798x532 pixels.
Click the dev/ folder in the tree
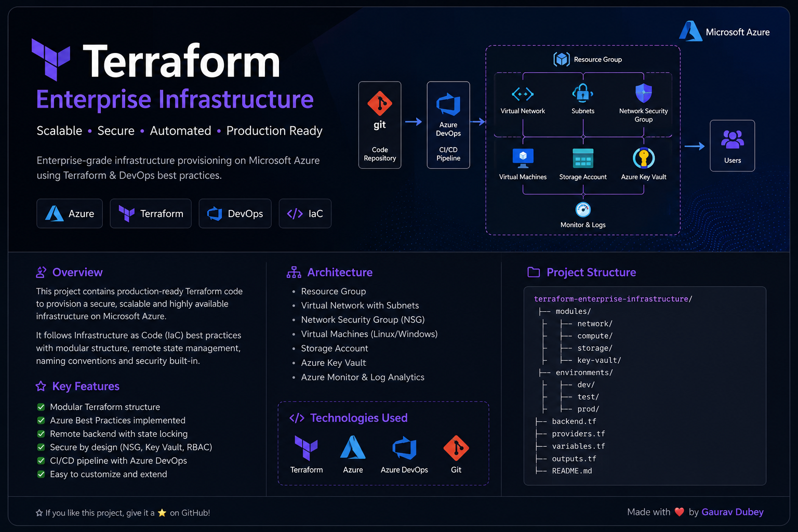tap(586, 384)
